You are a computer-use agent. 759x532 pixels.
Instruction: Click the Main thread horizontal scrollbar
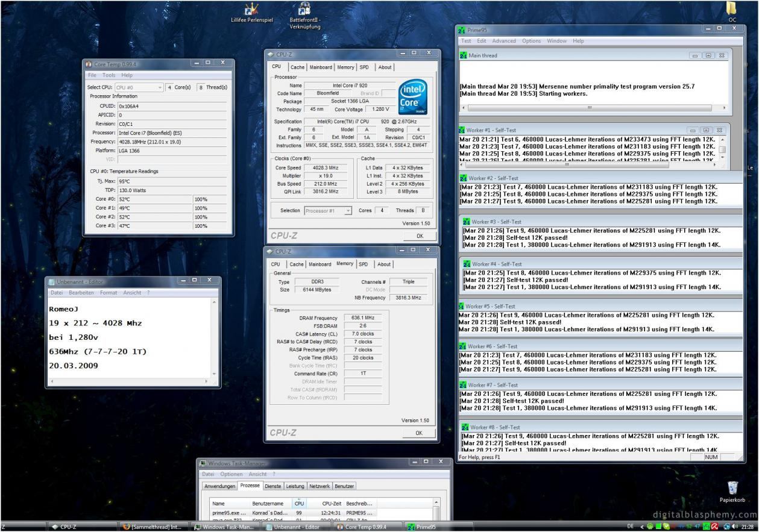tap(589, 108)
